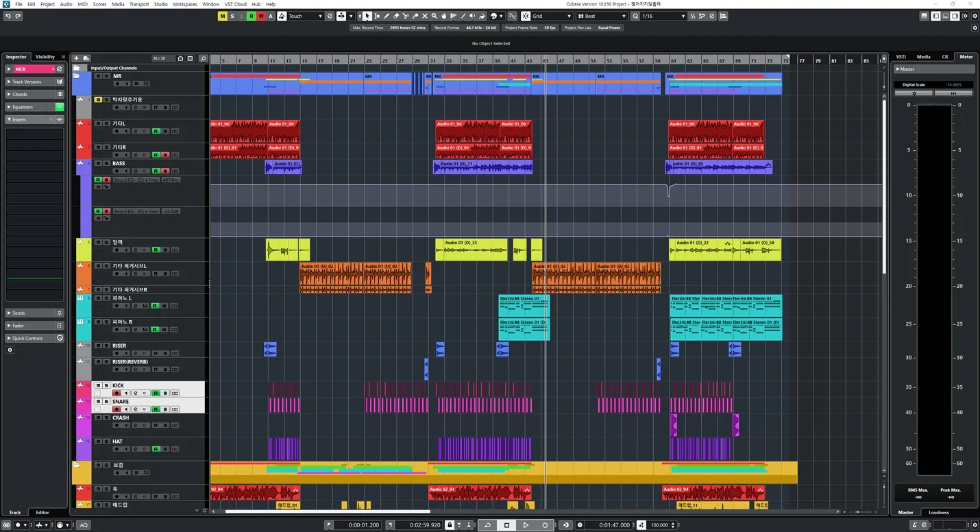
Task: Click the Record button in transport
Action: pos(545,525)
